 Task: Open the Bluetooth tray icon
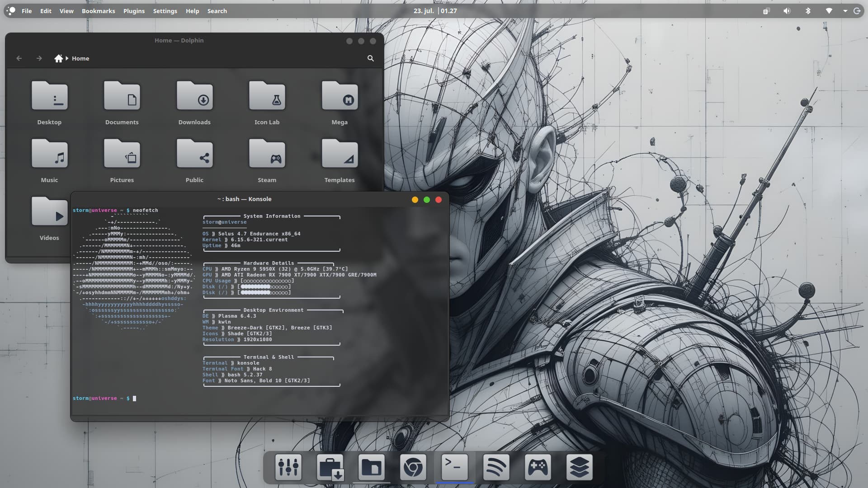coord(808,11)
